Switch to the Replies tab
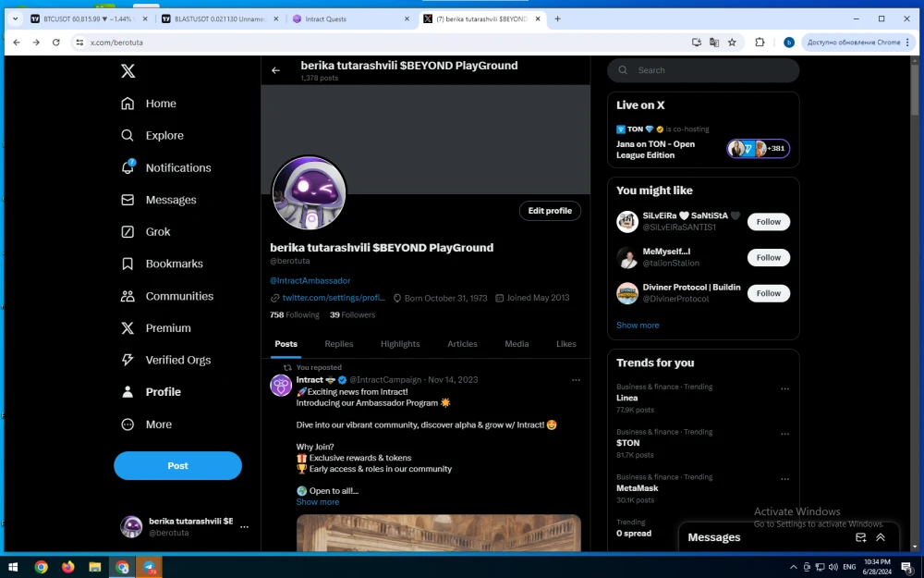 tap(339, 344)
